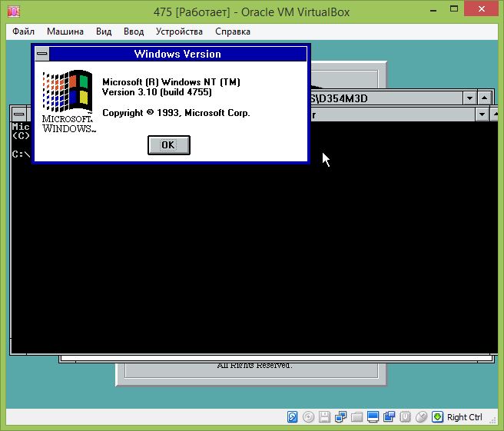Click the shared folders status icon
Image resolution: width=504 pixels, height=431 pixels.
(356, 417)
